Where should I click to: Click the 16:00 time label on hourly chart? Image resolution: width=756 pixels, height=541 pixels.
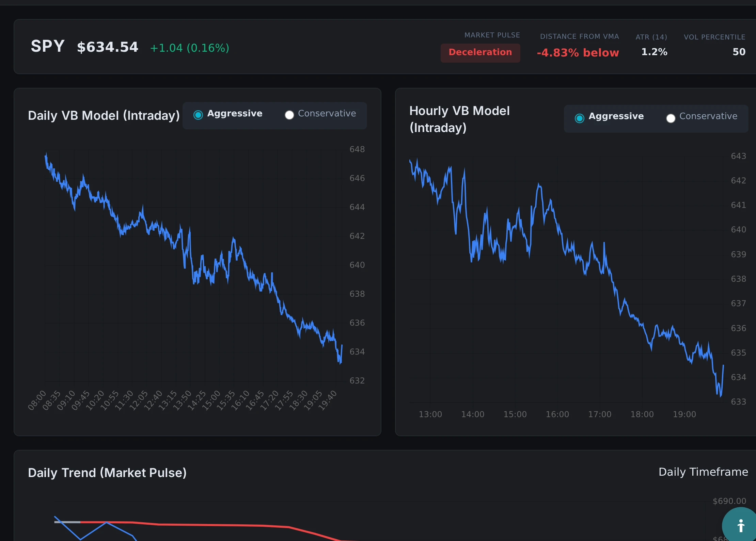tap(557, 414)
